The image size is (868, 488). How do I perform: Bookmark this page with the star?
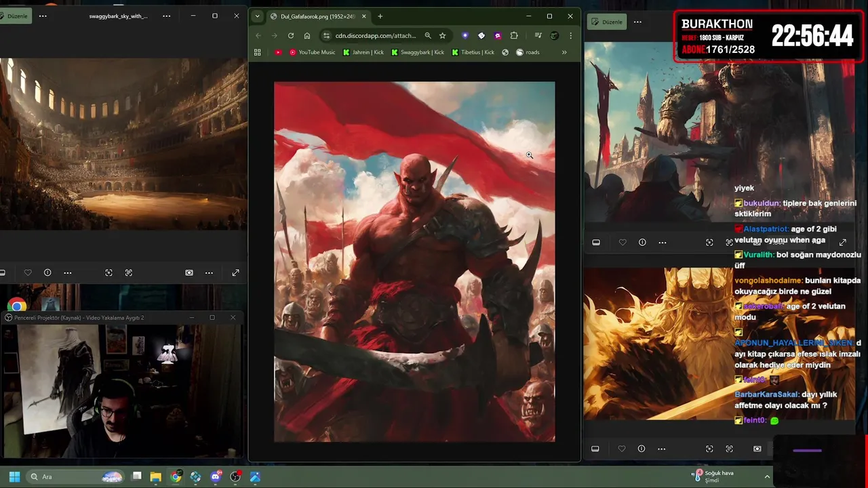click(x=442, y=35)
